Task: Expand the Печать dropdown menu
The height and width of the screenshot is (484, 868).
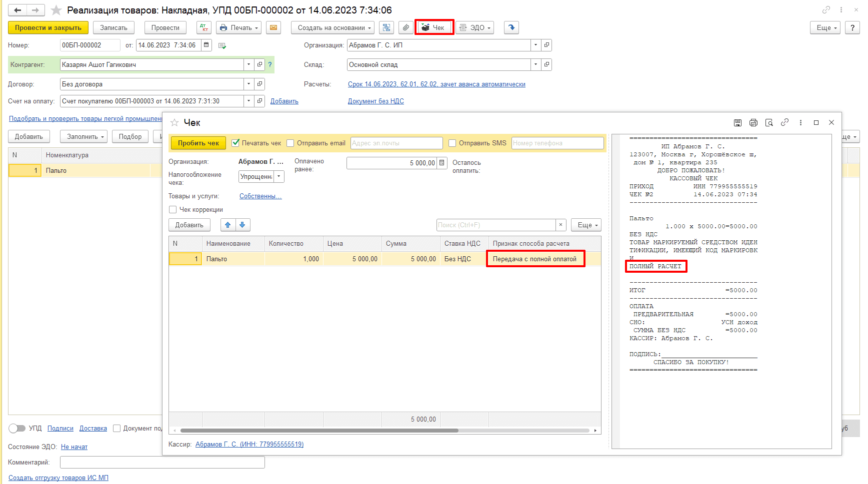Action: coord(239,27)
